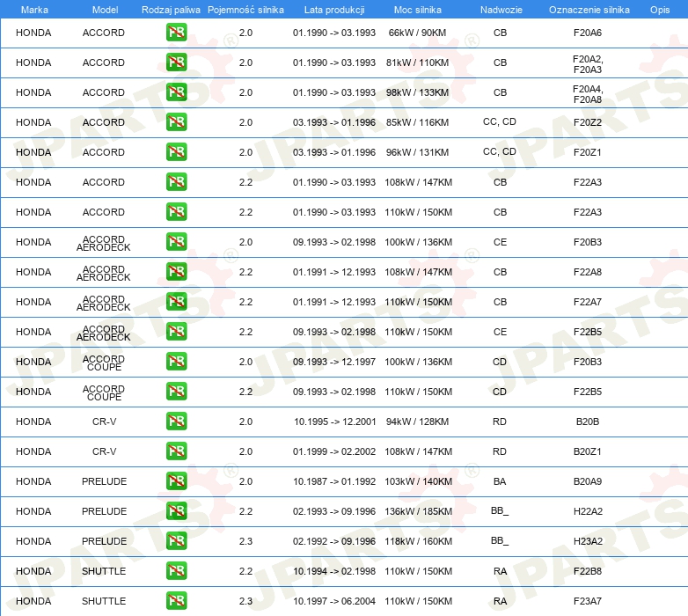
Task: Click the BA body type cell
Action: tap(500, 481)
